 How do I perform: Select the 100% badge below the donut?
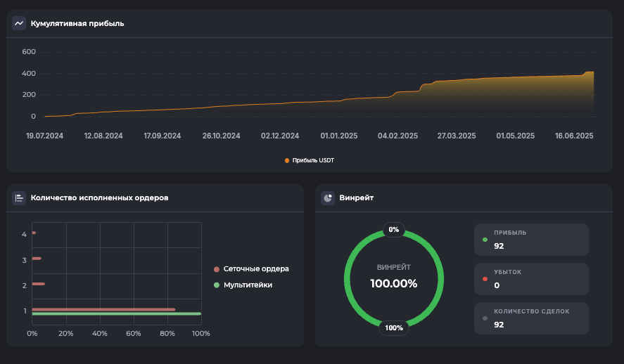pos(394,327)
